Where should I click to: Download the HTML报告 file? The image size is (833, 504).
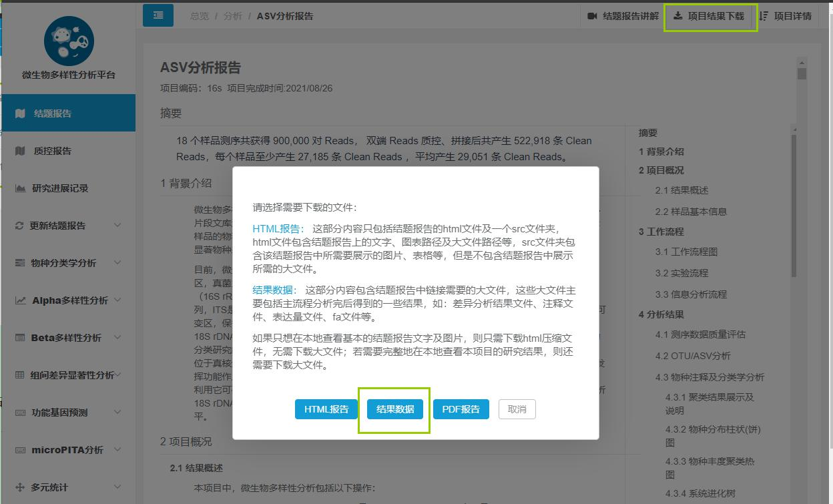[x=326, y=409]
